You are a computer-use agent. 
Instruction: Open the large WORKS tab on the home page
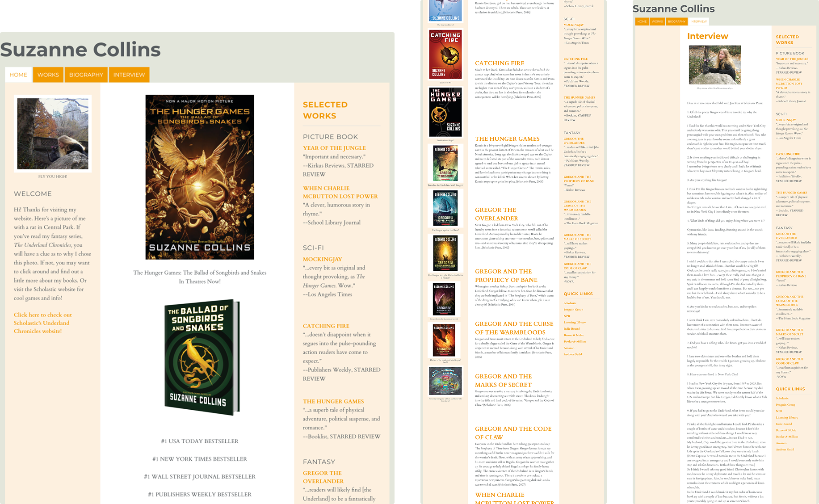(x=48, y=75)
